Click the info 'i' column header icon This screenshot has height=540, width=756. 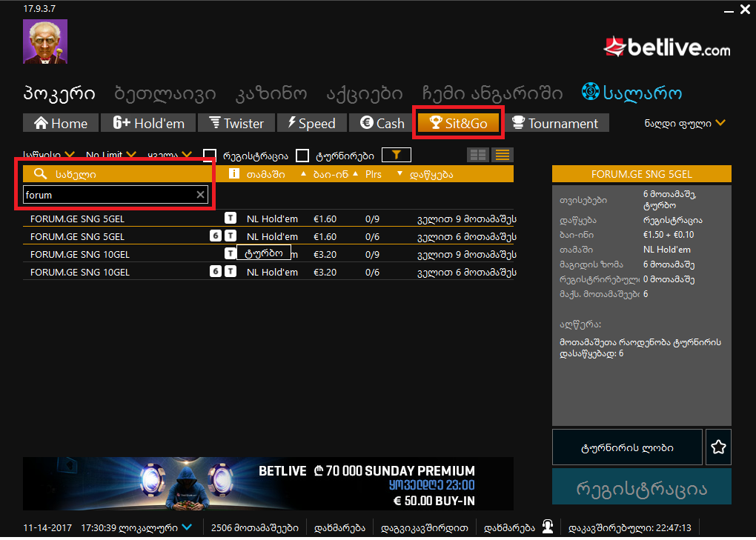233,173
